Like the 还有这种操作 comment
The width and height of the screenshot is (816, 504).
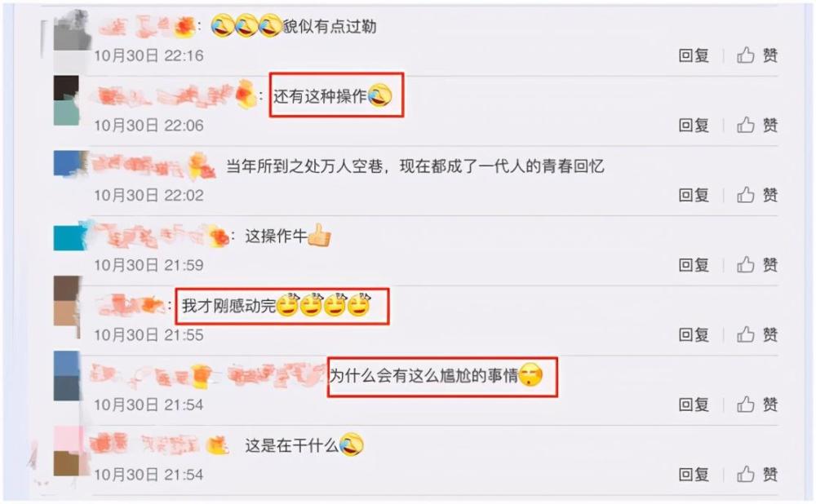[756, 125]
